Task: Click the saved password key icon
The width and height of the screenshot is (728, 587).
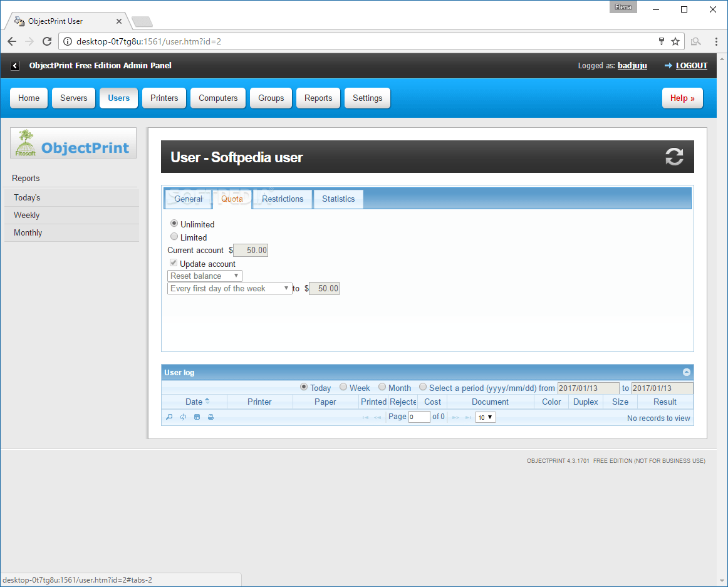Action: tap(661, 41)
